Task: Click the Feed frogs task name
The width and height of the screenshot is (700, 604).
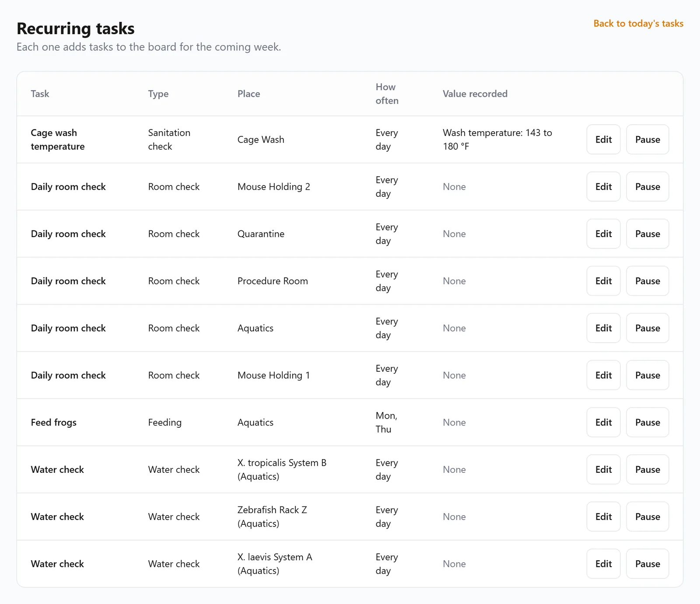Action: click(x=54, y=422)
